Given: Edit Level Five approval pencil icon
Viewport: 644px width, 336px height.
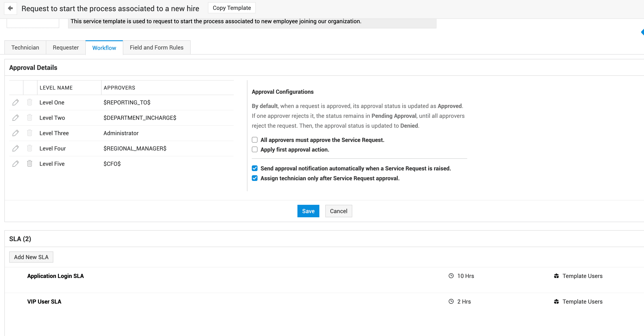Looking at the screenshot, I should point(16,164).
